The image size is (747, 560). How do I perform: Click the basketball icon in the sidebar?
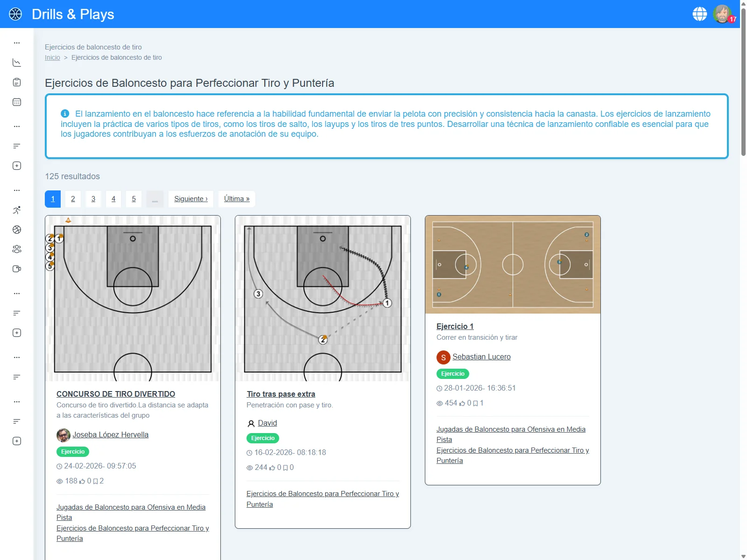point(17,229)
